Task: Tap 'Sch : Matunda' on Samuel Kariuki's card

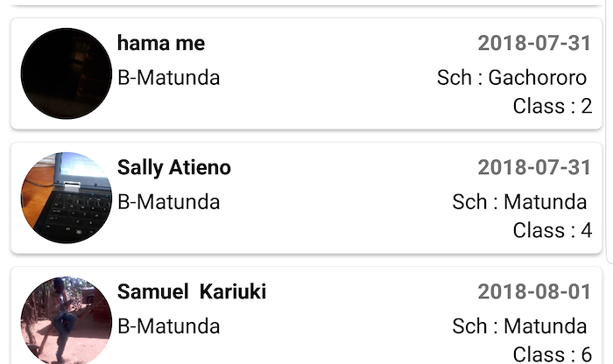Action: (519, 326)
